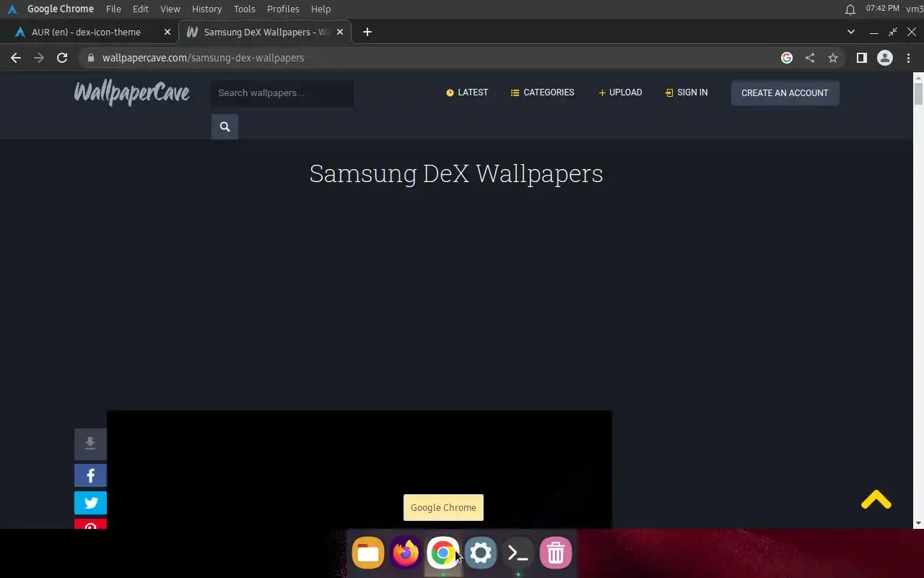Share this page icon
The image size is (924, 578).
tap(810, 58)
